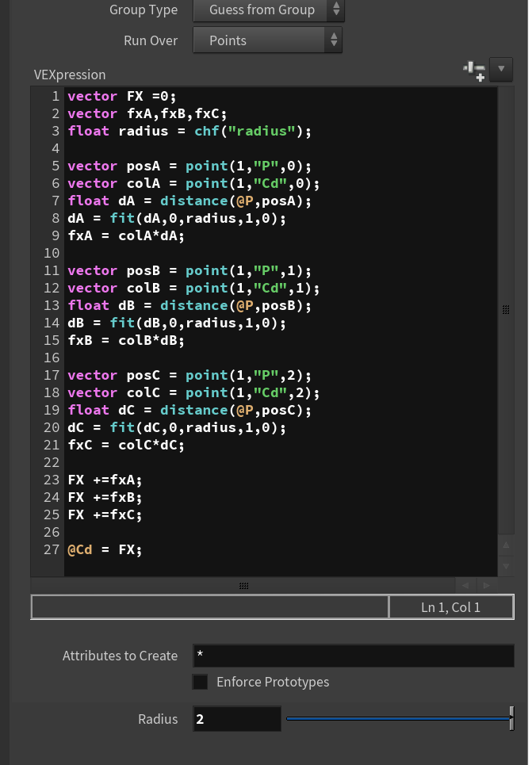The width and height of the screenshot is (532, 765).
Task: Click the code editor scroll down arrow
Action: [x=506, y=566]
